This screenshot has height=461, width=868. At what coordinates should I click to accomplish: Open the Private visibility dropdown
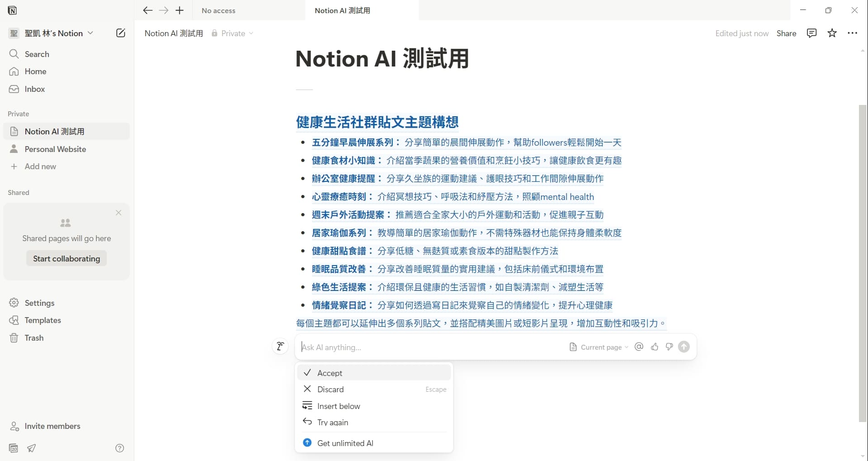[233, 33]
